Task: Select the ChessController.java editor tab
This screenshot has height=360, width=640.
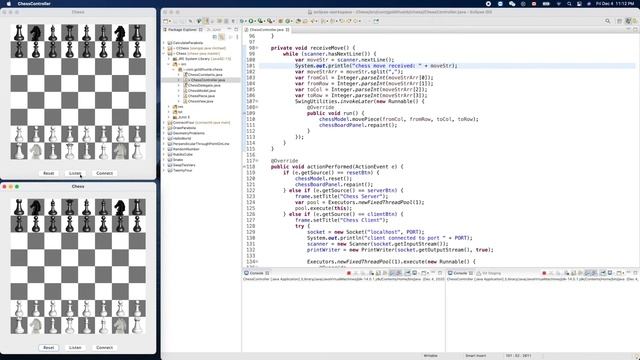Action: (267, 30)
